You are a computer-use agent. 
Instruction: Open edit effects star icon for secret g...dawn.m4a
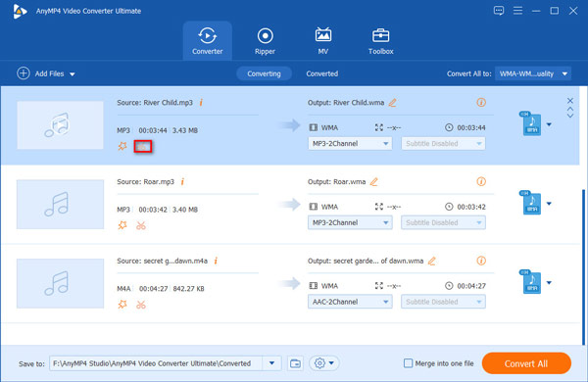(x=122, y=305)
